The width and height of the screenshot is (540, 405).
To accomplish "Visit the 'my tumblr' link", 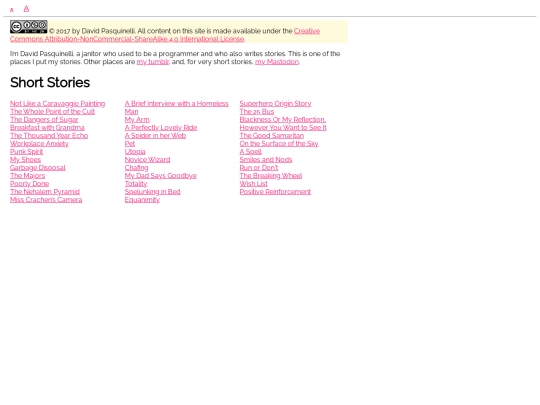I will 153,62.
